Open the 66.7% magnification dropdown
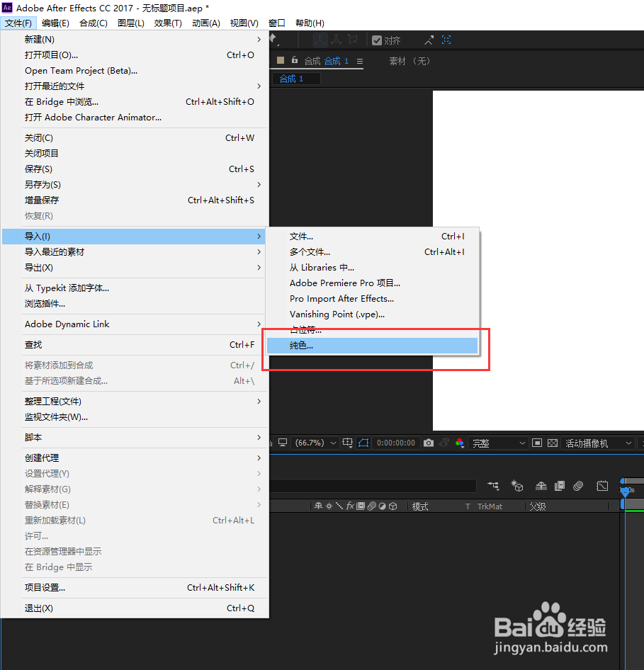This screenshot has height=670, width=644. [x=315, y=443]
